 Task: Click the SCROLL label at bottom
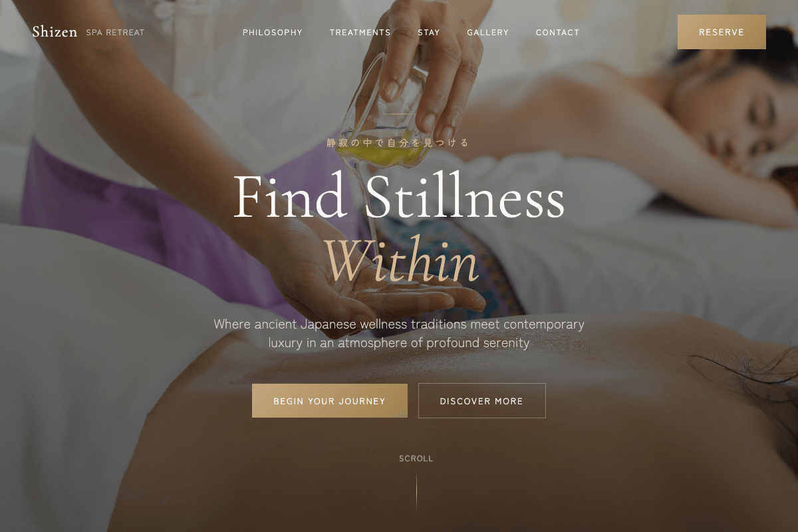pos(416,459)
